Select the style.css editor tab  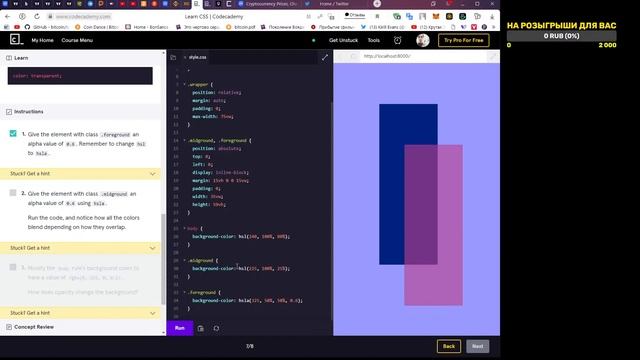196,58
